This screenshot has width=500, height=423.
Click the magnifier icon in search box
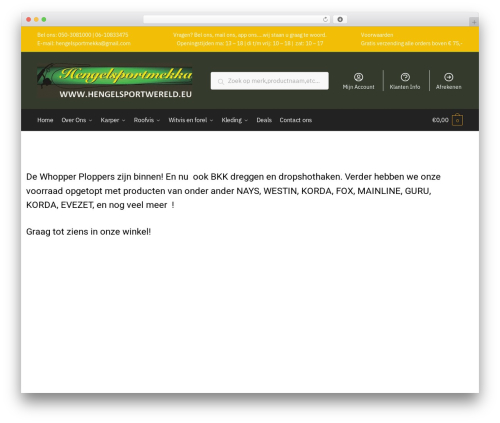point(221,81)
